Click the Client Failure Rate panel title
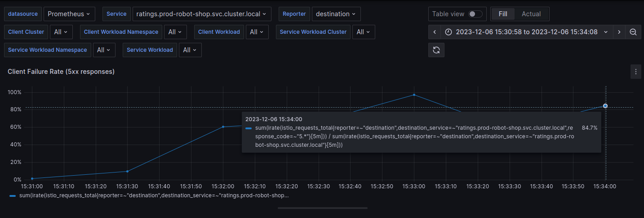Image resolution: width=644 pixels, height=218 pixels. click(61, 72)
